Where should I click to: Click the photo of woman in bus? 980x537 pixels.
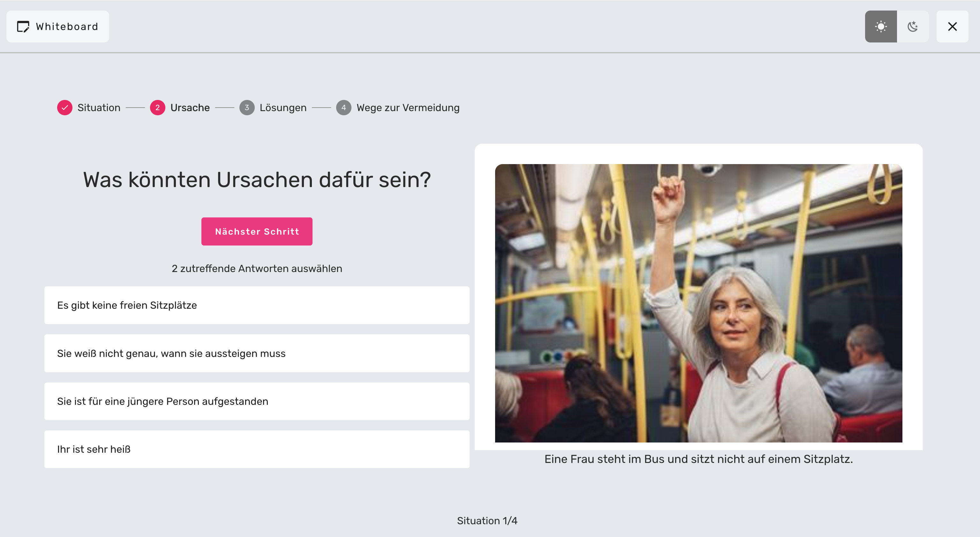[x=698, y=303]
